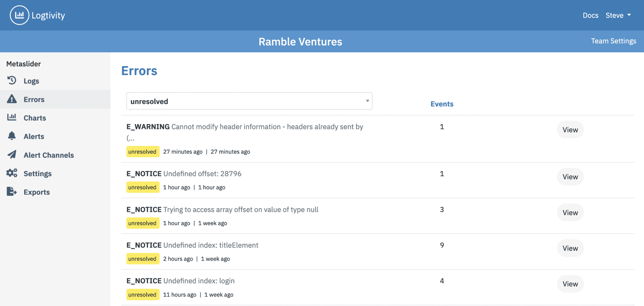The image size is (644, 306).
Task: View the Undefined index: titleElement error
Action: 570,248
